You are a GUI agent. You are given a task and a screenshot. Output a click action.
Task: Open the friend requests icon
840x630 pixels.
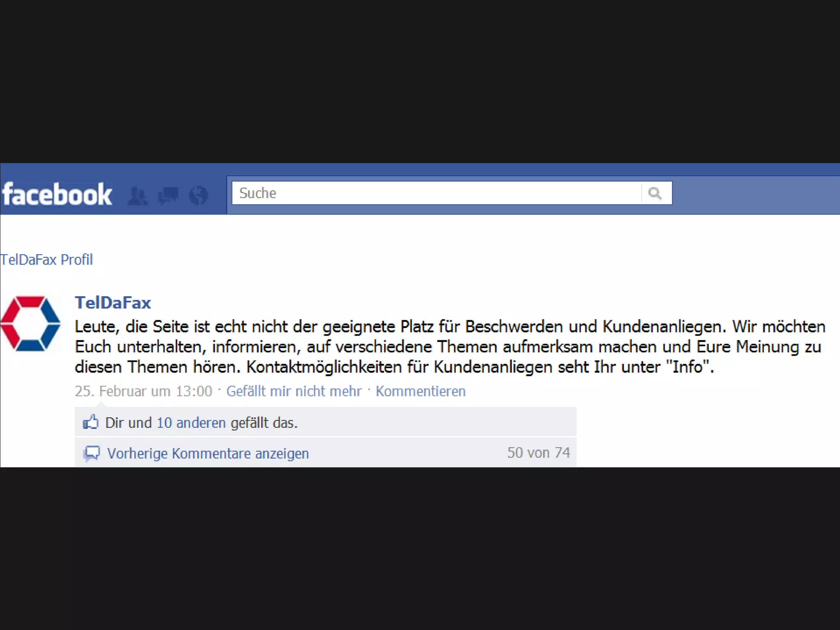click(x=137, y=195)
